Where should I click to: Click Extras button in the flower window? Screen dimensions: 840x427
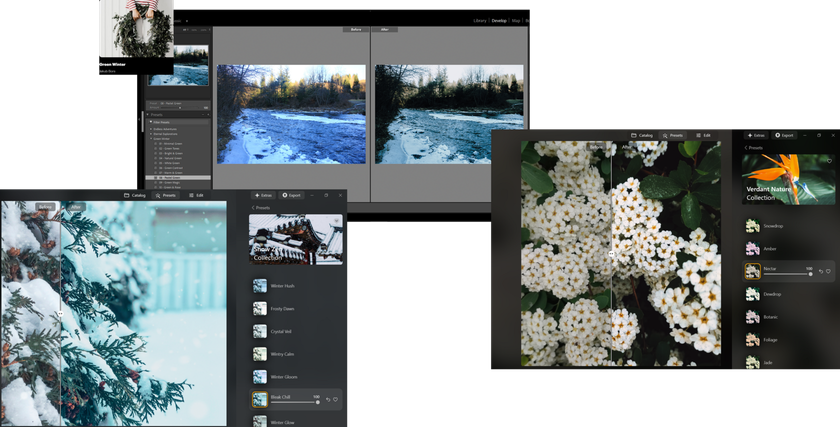tap(756, 136)
